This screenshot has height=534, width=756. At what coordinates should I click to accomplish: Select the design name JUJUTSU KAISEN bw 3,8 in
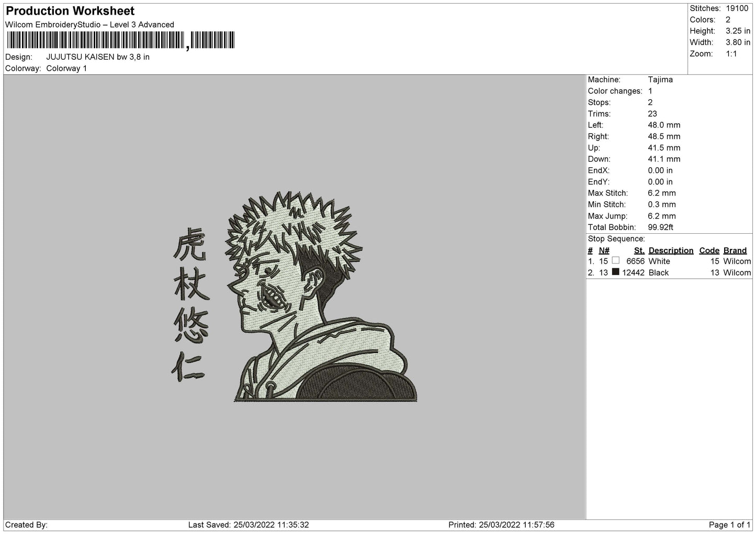pyautogui.click(x=98, y=57)
